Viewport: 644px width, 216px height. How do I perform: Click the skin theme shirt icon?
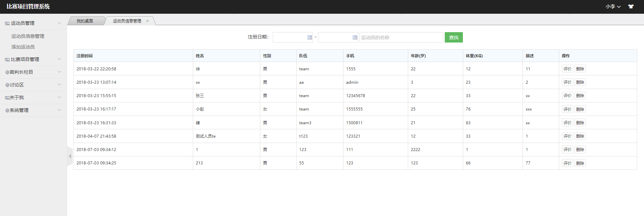(631, 6)
